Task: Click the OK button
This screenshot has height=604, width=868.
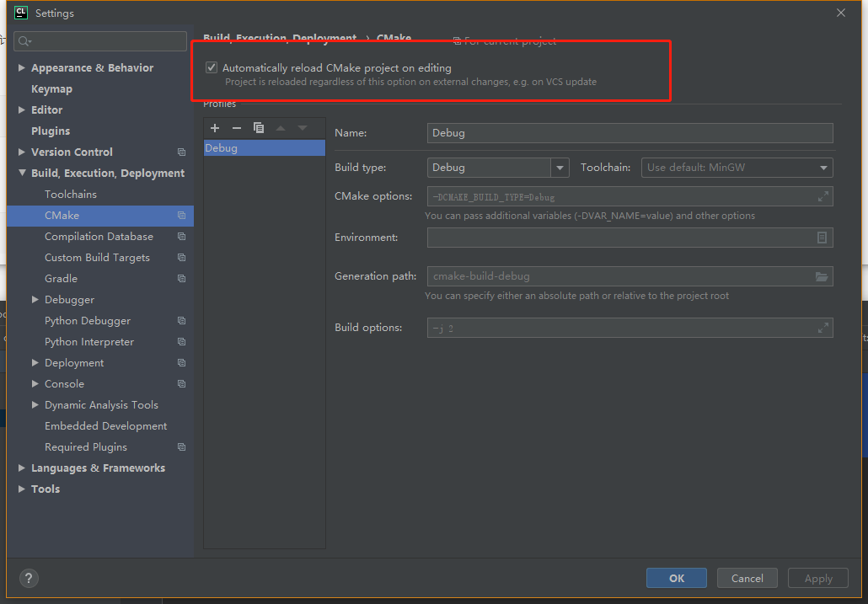Action: click(676, 578)
